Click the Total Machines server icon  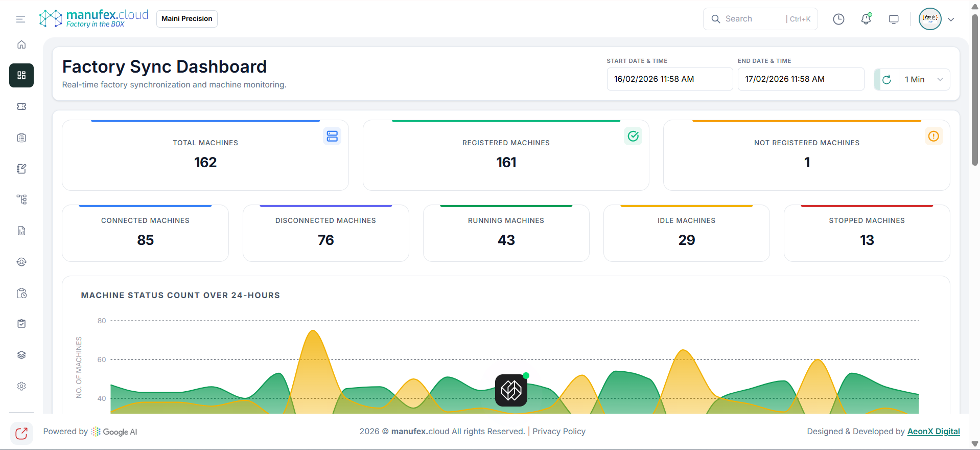pyautogui.click(x=332, y=136)
